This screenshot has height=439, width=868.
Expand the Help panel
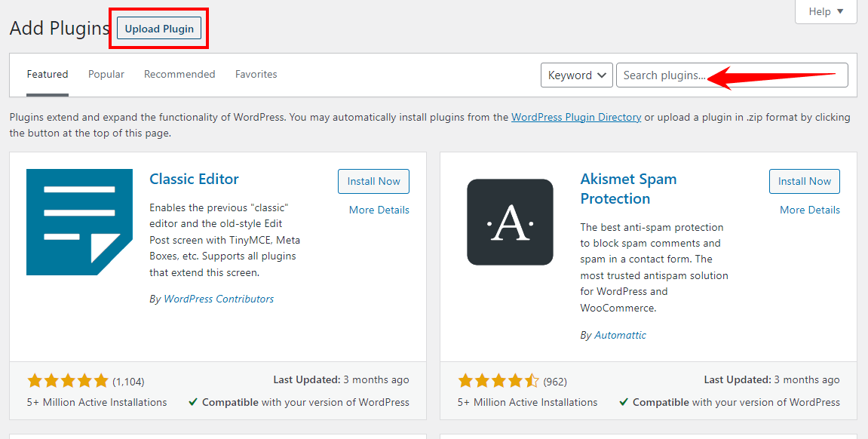[826, 11]
